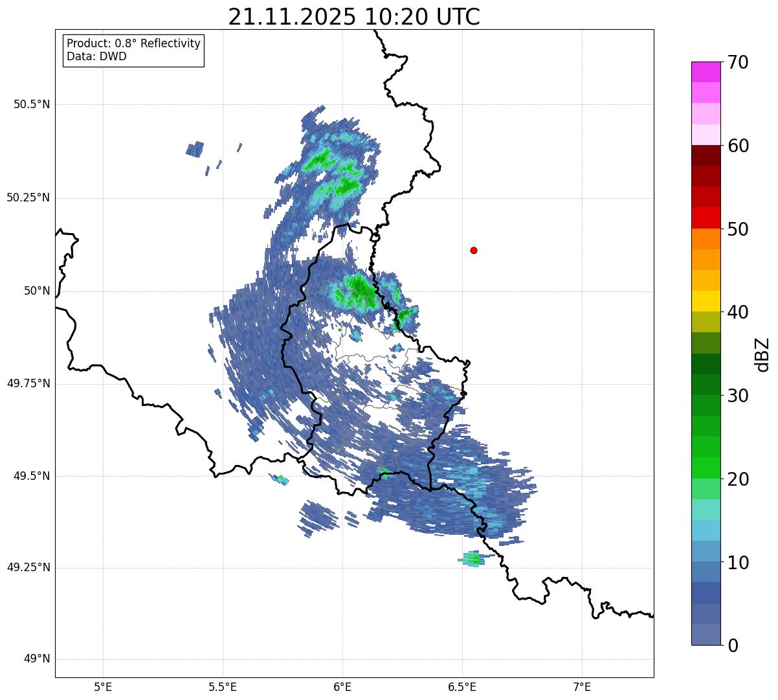
Task: Click the colorbar tick label 50
Action: pos(738,229)
